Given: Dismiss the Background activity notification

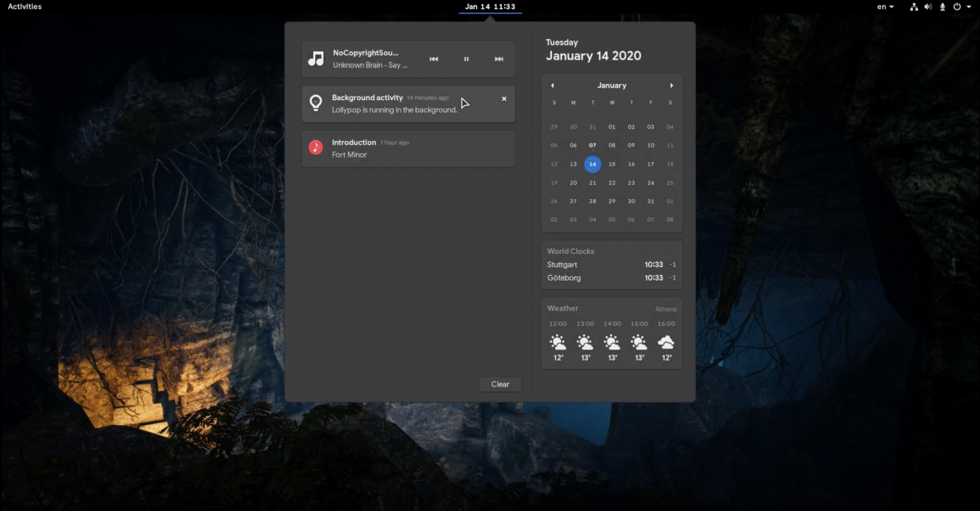Looking at the screenshot, I should 504,99.
